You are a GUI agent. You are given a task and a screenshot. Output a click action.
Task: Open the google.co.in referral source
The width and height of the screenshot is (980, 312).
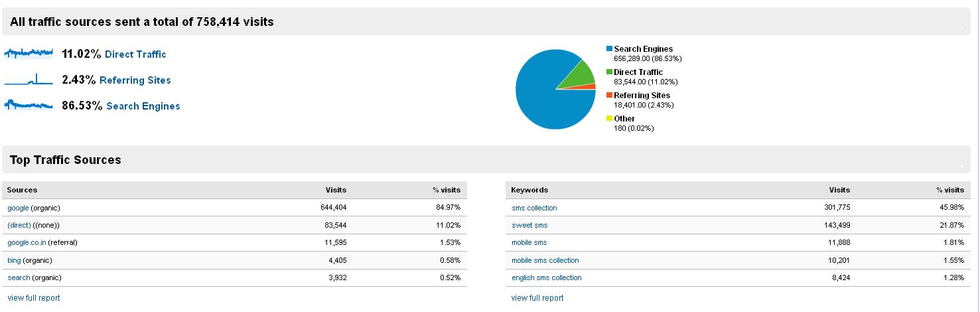point(25,243)
